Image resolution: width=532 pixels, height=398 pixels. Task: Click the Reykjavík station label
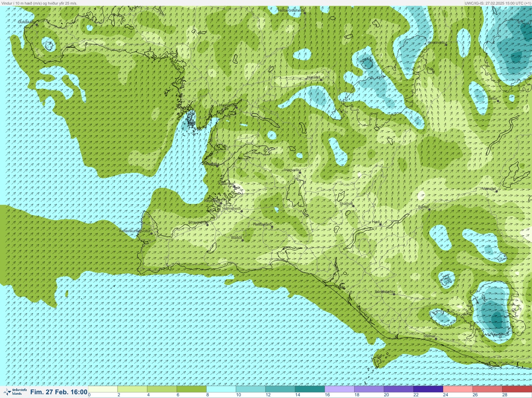(x=213, y=201)
